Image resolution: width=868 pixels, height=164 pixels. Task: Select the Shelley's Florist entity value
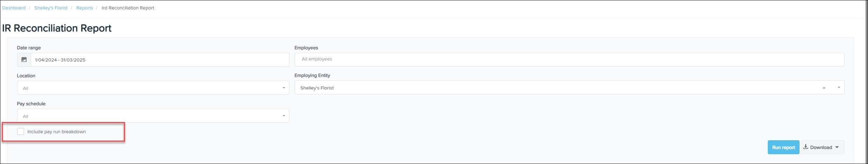click(x=317, y=88)
